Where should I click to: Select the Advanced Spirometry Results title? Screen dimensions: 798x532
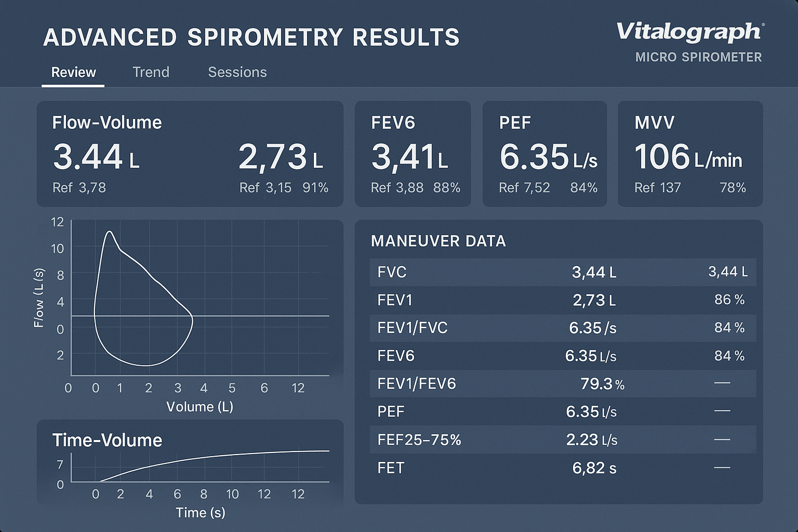252,37
